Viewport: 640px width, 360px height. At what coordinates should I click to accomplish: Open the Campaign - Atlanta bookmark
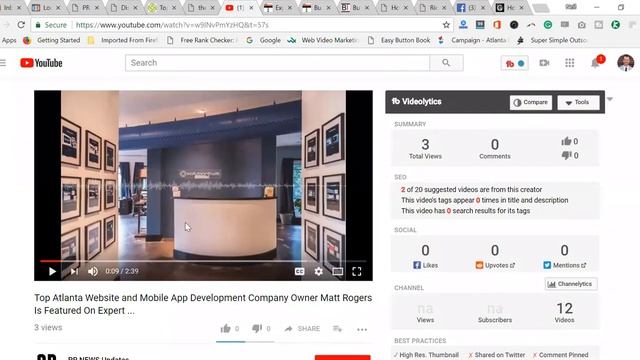[473, 40]
